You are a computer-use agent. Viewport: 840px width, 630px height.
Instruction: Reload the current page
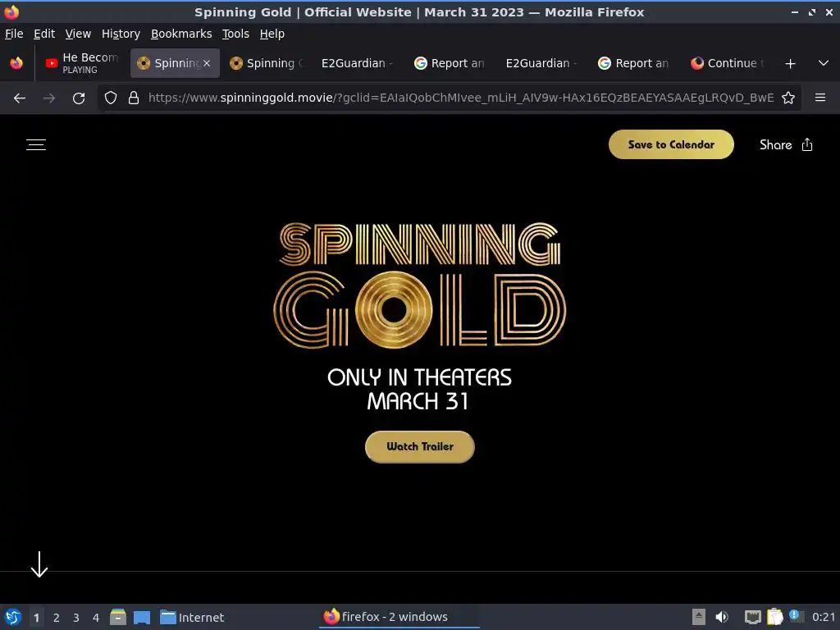79,98
